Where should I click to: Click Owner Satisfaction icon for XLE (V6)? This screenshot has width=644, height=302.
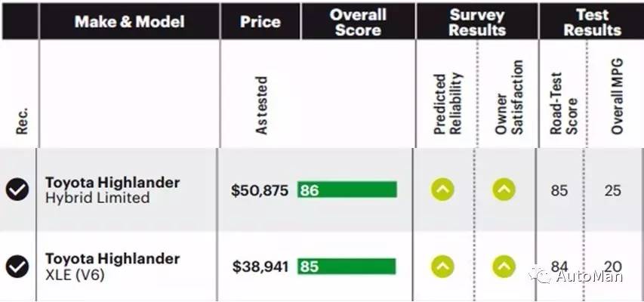(504, 266)
